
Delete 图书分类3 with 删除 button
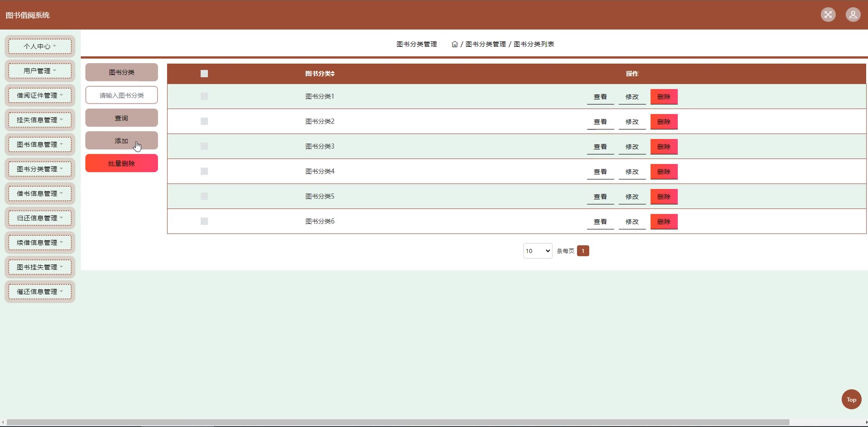(664, 147)
